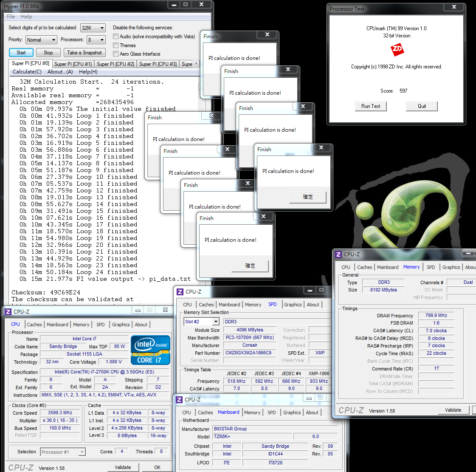Open the CPU tab in the CPU-Z Memory window
This screenshot has height=472, width=476.
[x=346, y=267]
